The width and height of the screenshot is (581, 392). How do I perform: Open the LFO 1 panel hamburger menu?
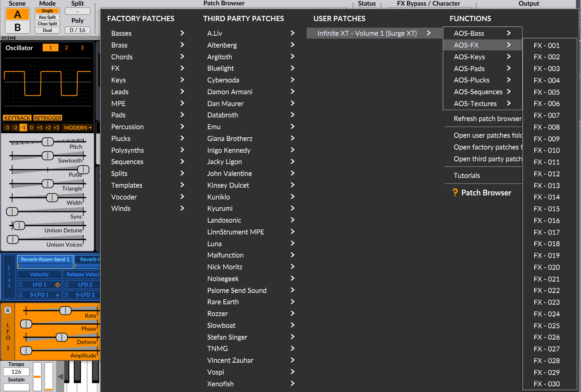[x=8, y=310]
